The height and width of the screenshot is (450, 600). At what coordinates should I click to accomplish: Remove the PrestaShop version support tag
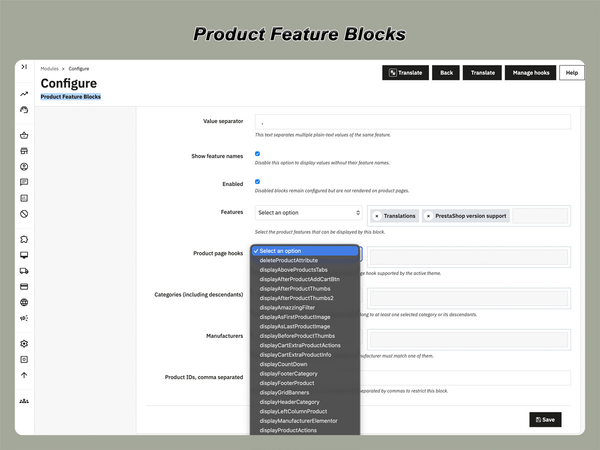coord(428,216)
